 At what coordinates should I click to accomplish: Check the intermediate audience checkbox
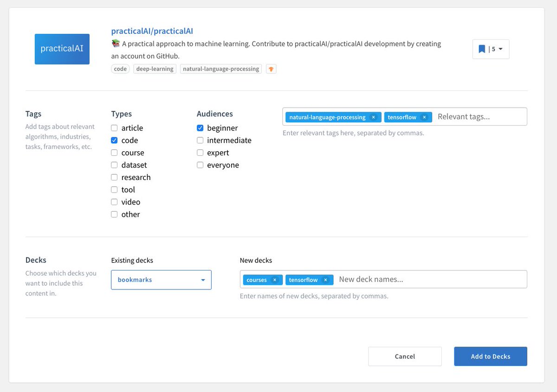tap(200, 140)
